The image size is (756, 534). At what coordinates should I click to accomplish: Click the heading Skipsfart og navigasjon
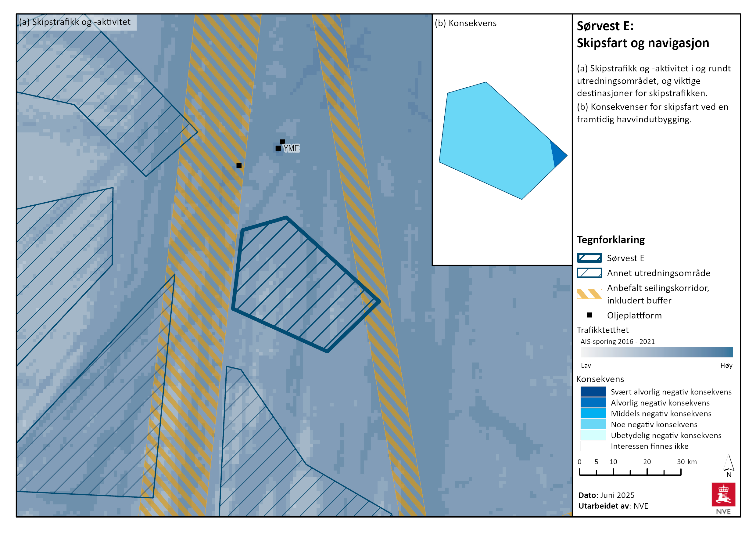point(643,43)
